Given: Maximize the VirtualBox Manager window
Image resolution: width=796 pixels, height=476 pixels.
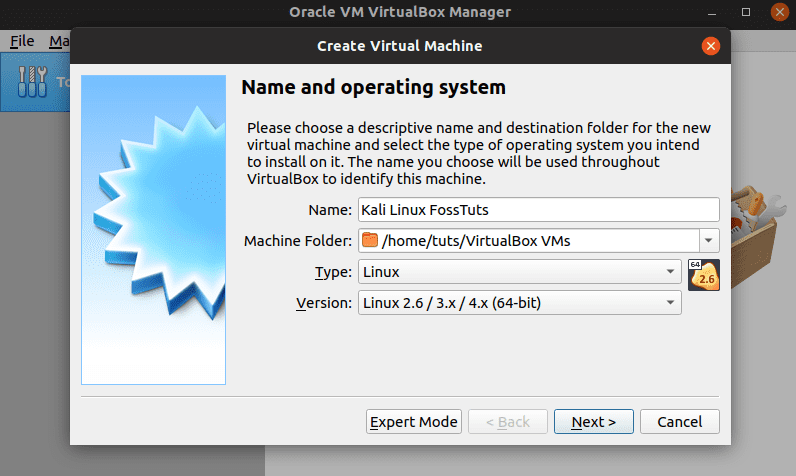Looking at the screenshot, I should 746,12.
